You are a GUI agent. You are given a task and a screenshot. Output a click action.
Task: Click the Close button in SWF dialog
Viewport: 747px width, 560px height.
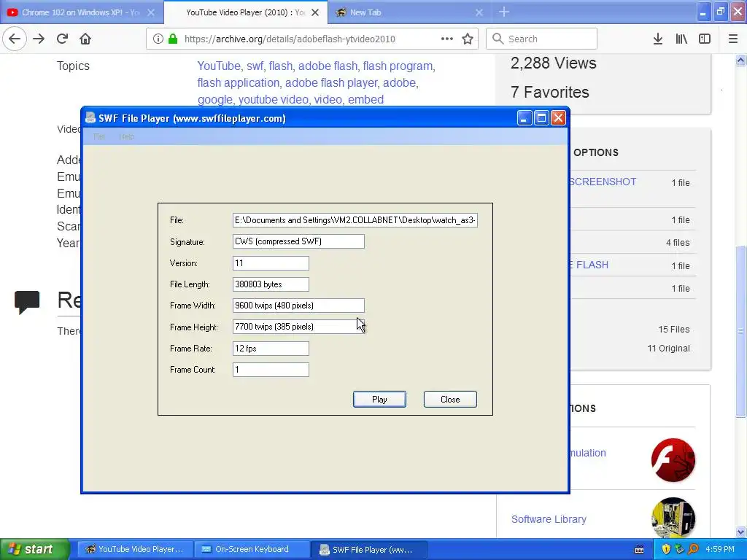[x=450, y=400]
